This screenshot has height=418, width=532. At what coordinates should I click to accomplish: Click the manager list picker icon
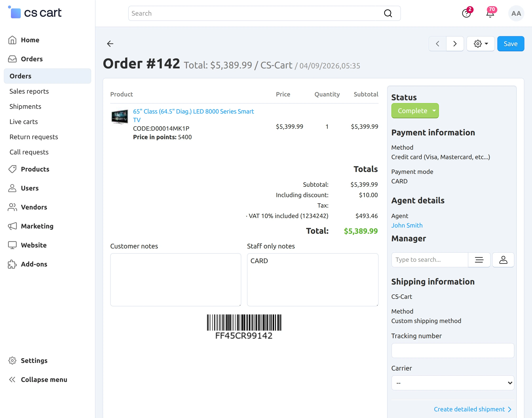click(479, 260)
